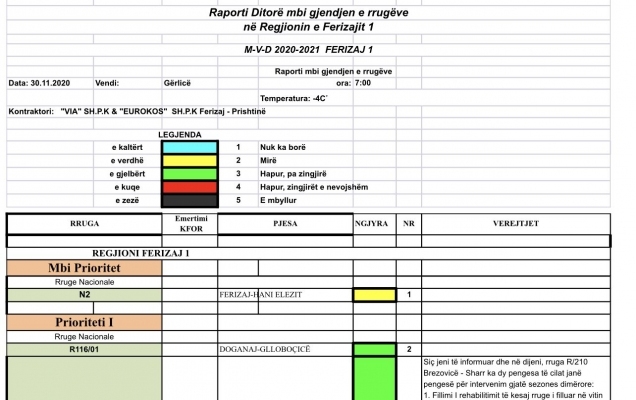This screenshot has width=636, height=400.
Task: Select the 'Kontraktori' row with VIA and EUROKOS
Action: click(x=137, y=112)
